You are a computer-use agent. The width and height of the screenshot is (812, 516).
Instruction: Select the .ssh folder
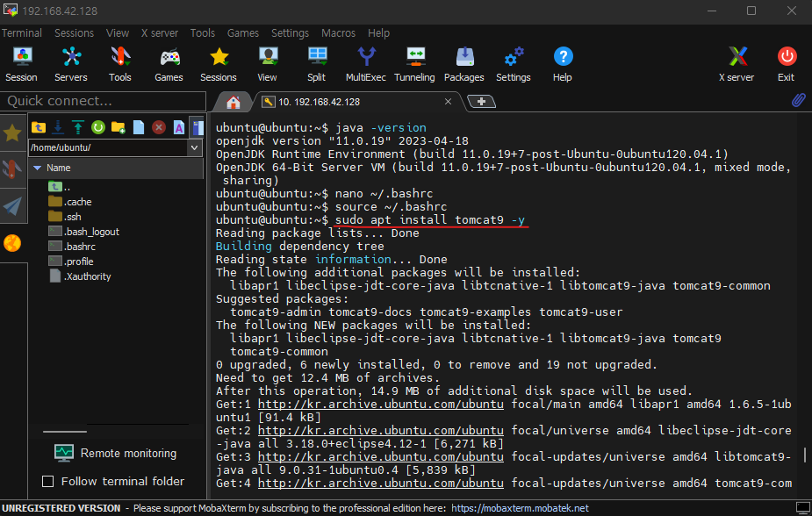(x=65, y=217)
